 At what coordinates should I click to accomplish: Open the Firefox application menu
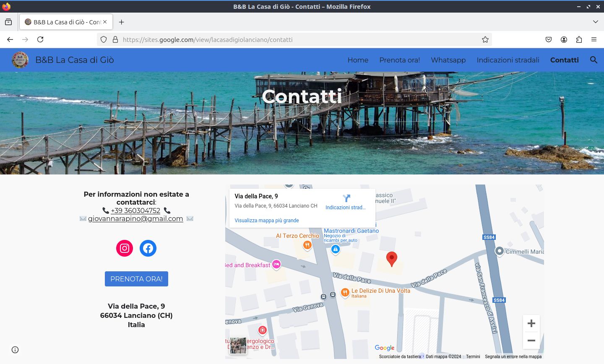coord(594,39)
